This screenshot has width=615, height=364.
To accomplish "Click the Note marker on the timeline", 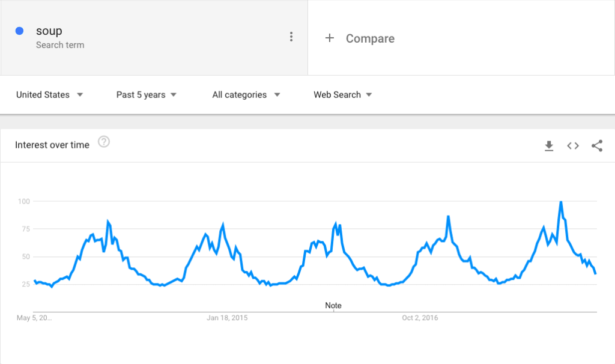I will (x=333, y=306).
